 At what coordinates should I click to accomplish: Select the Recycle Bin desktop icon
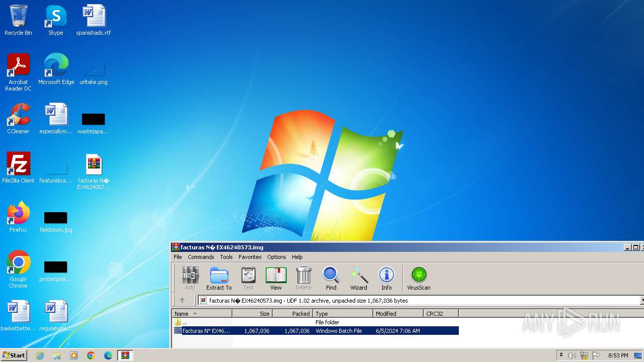(18, 20)
